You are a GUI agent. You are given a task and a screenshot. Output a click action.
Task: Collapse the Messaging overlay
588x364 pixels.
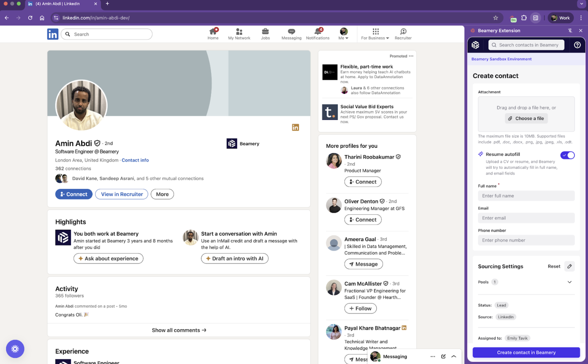click(454, 356)
